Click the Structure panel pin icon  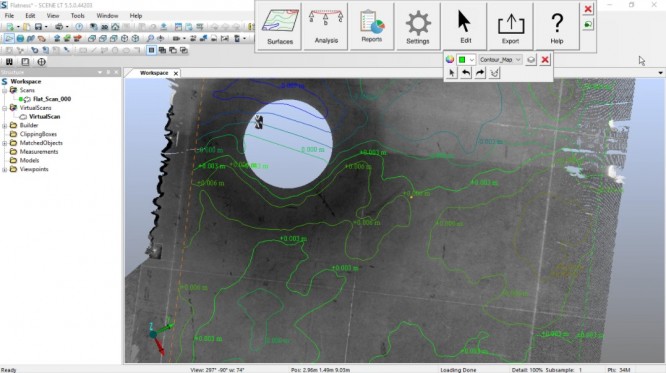[x=108, y=72]
